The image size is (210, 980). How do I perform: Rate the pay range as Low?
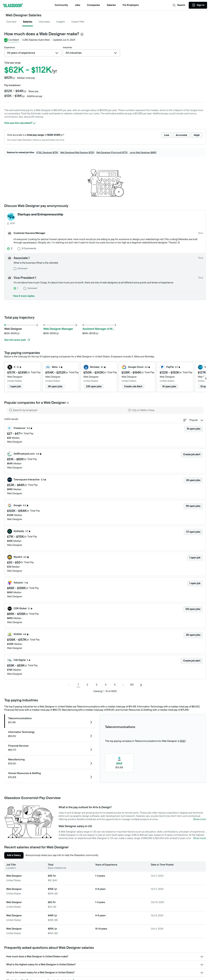pos(166,135)
